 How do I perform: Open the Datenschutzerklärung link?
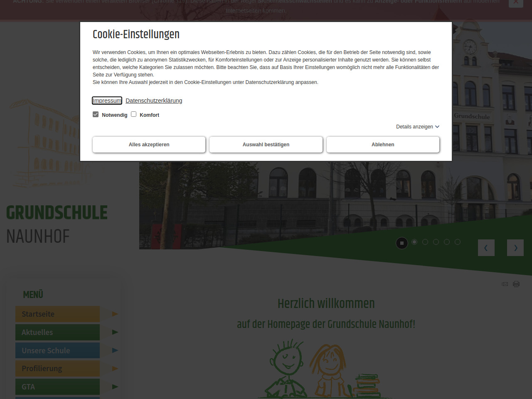pyautogui.click(x=154, y=101)
